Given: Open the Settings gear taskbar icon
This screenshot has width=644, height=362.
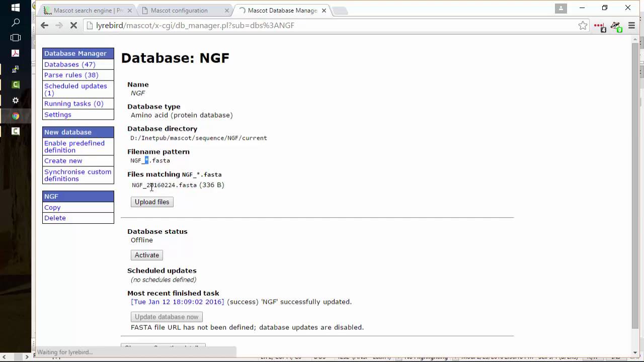Looking at the screenshot, I should point(16,101).
